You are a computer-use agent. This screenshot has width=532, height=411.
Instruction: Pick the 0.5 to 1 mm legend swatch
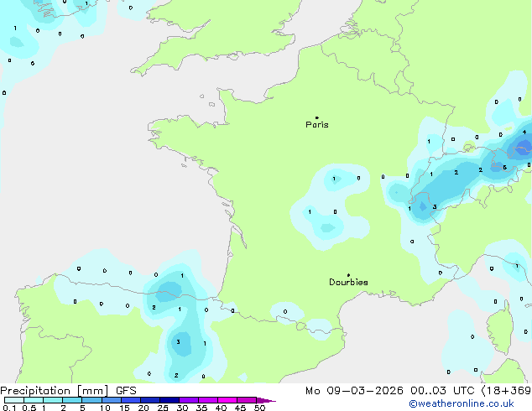(x=34, y=400)
